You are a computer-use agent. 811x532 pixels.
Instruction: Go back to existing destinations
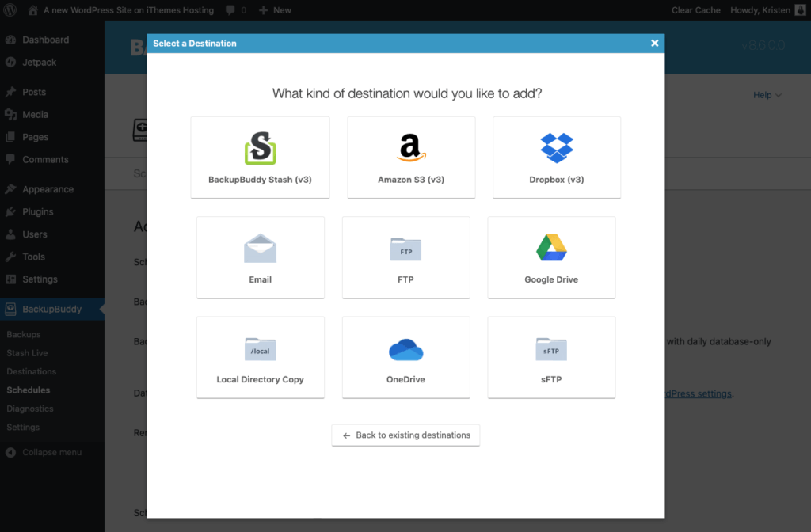pyautogui.click(x=405, y=435)
